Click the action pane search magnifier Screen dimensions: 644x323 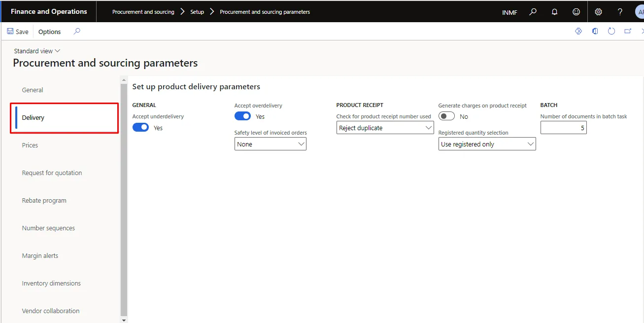[x=77, y=31]
